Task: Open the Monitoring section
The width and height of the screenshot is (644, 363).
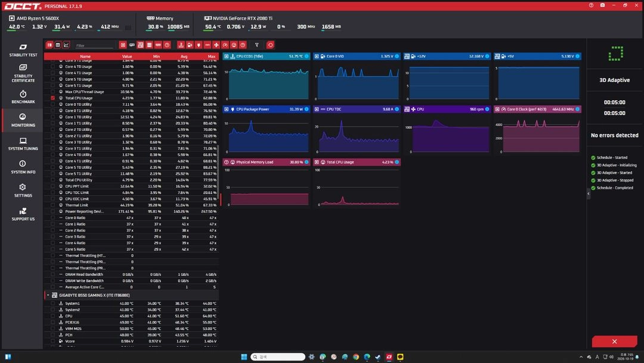Action: pos(23,121)
